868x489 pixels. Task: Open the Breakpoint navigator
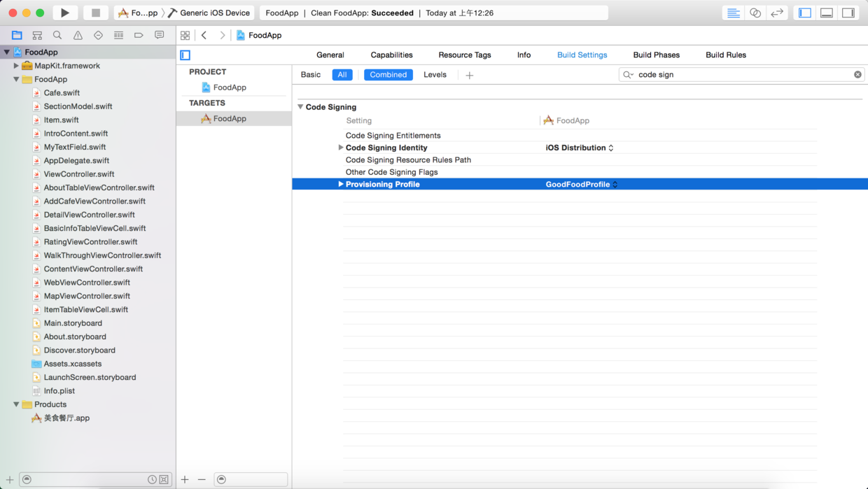139,35
